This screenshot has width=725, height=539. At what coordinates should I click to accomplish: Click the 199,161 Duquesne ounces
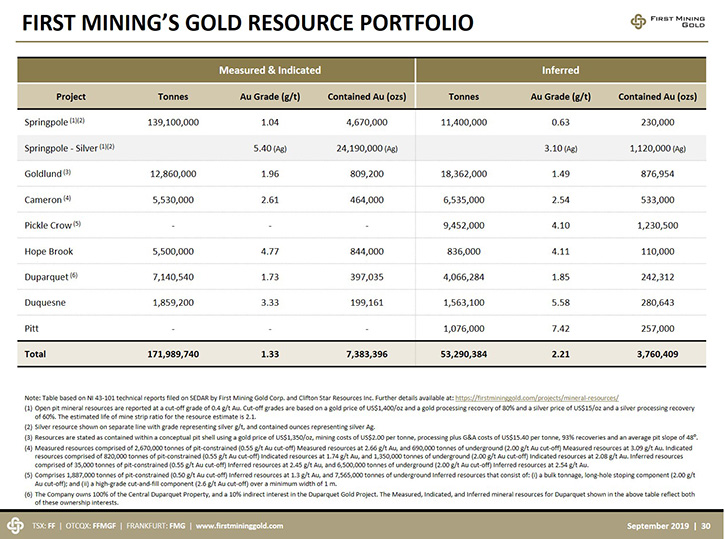point(367,302)
